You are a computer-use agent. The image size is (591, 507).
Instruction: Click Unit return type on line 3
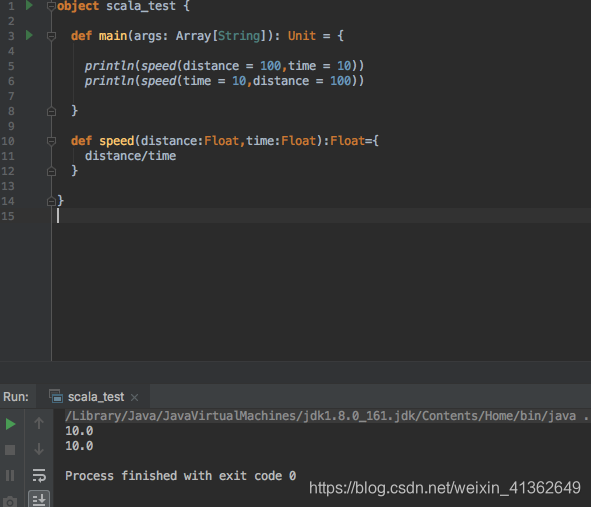coord(302,35)
